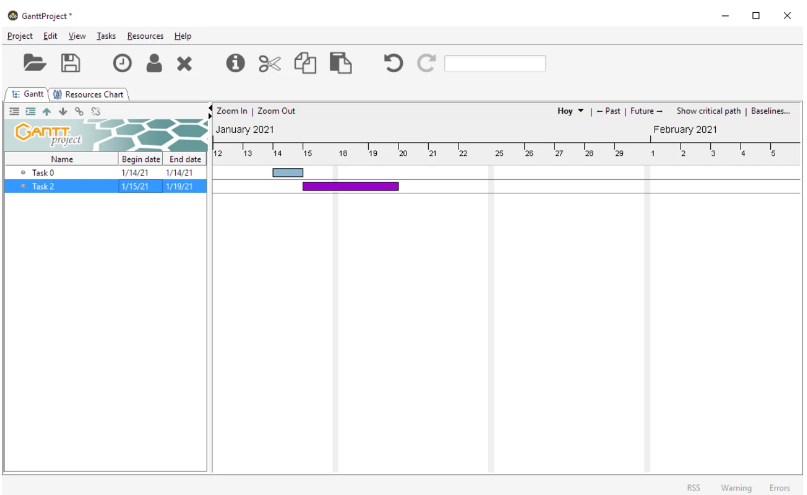Screen dimensions: 807x495
Task: Select the purple Task 2 bar
Action: 350,186
